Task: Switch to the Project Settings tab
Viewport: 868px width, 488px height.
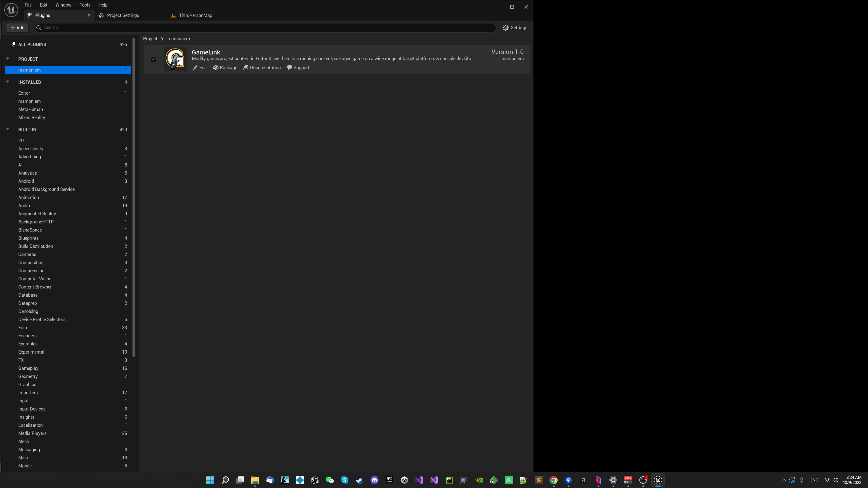Action: 123,16
